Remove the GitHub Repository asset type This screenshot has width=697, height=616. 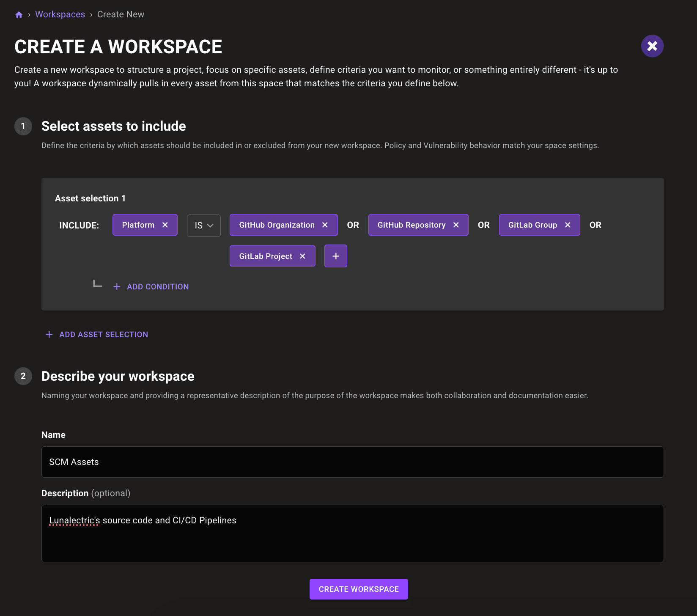pos(456,225)
